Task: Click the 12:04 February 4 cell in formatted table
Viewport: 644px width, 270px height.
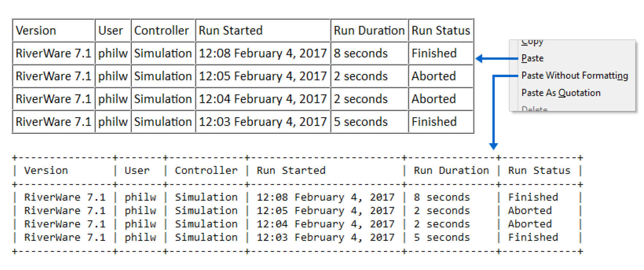Action: (x=262, y=99)
